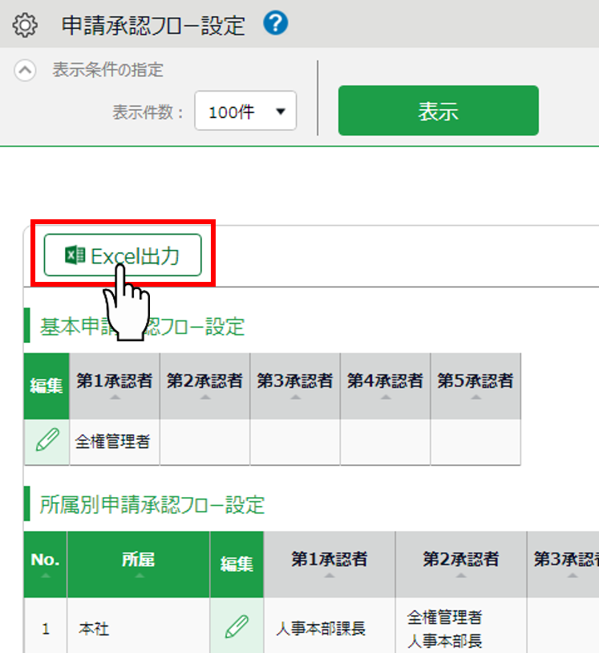Viewport: 599px width, 653px height.
Task: Sort department table by its 第1承認者 header
Action: (x=329, y=564)
